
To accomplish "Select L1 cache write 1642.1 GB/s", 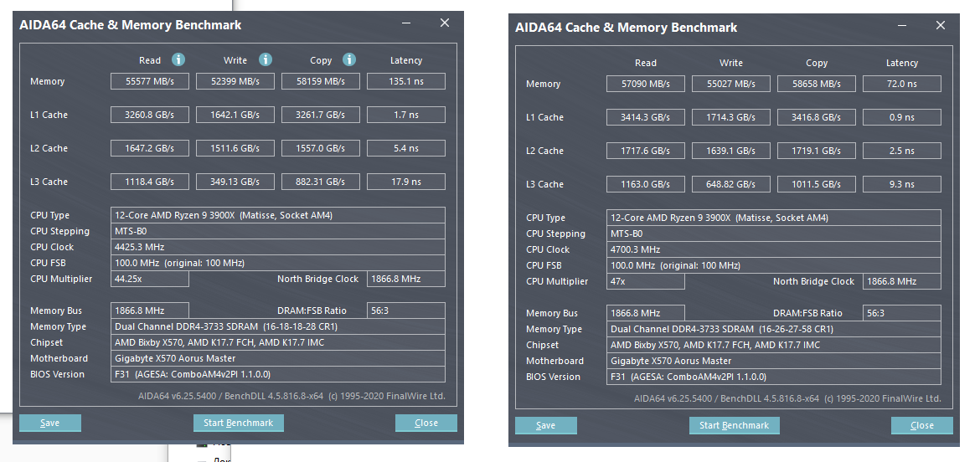I will [x=235, y=115].
